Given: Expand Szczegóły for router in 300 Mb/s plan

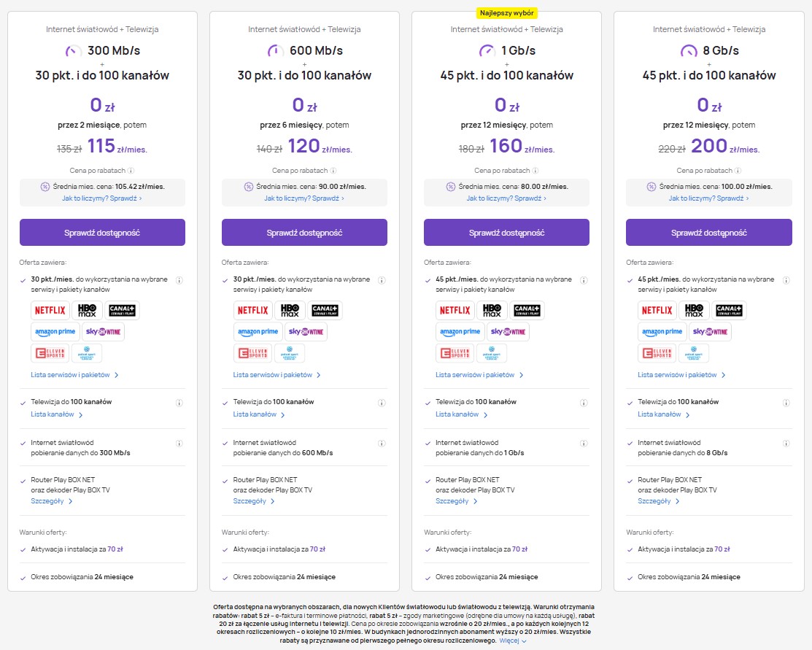Looking at the screenshot, I should coord(51,501).
